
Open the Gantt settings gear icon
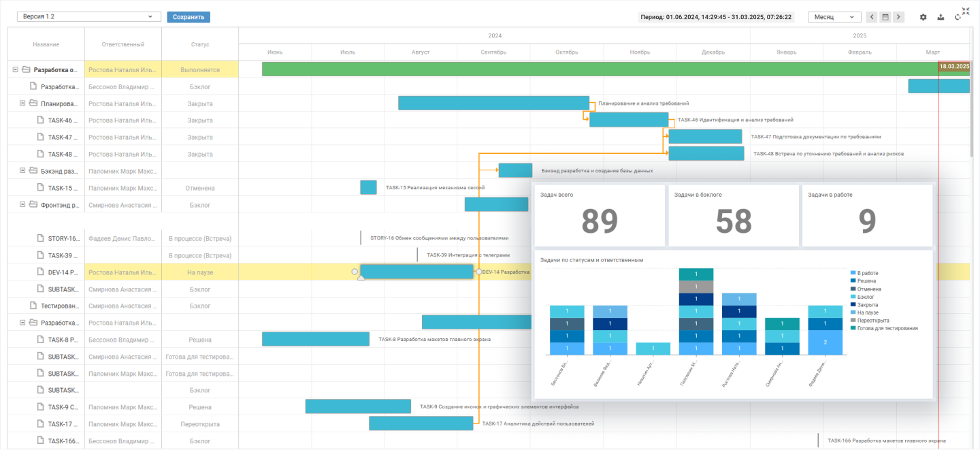point(924,17)
